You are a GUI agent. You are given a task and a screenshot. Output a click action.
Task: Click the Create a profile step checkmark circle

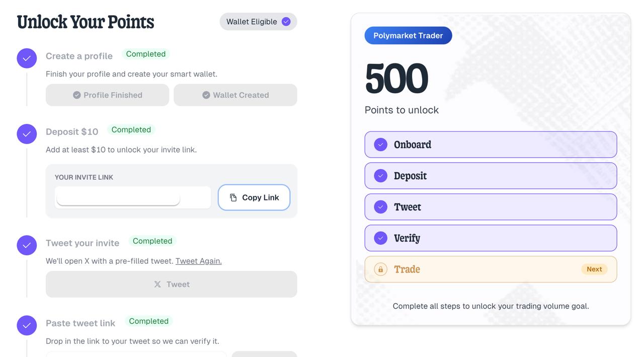pyautogui.click(x=27, y=58)
